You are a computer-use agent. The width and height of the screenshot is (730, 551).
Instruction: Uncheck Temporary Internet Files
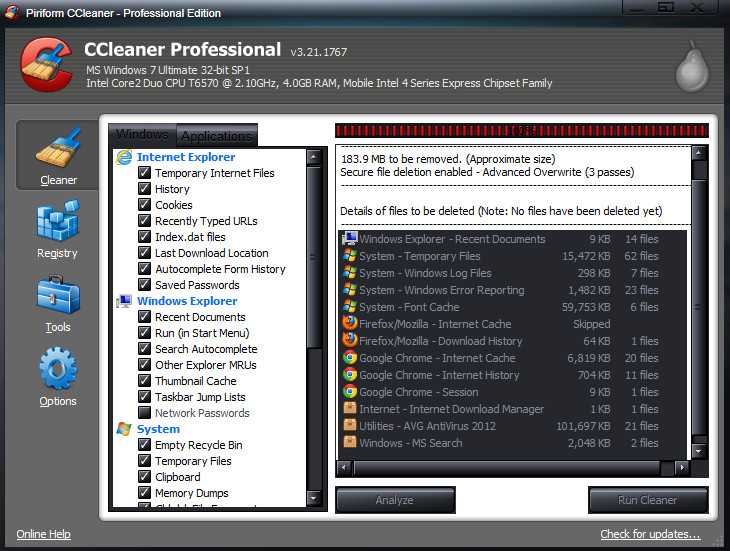tap(144, 173)
